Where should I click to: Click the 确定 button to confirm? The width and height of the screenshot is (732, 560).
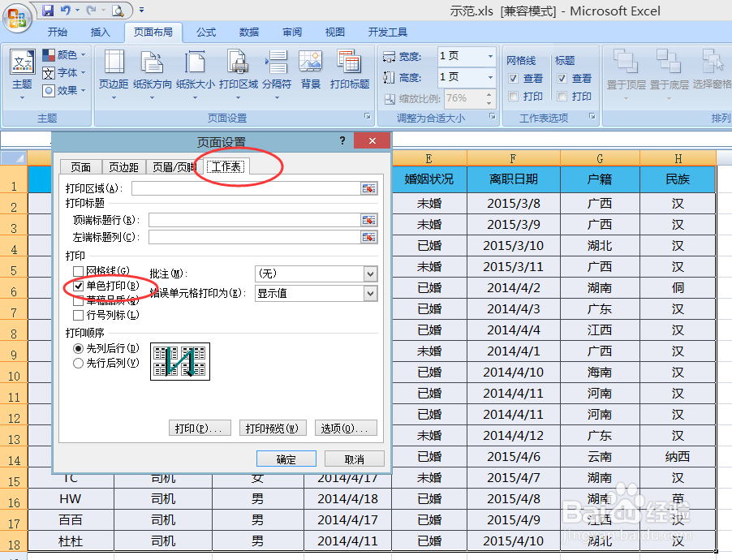pyautogui.click(x=286, y=459)
